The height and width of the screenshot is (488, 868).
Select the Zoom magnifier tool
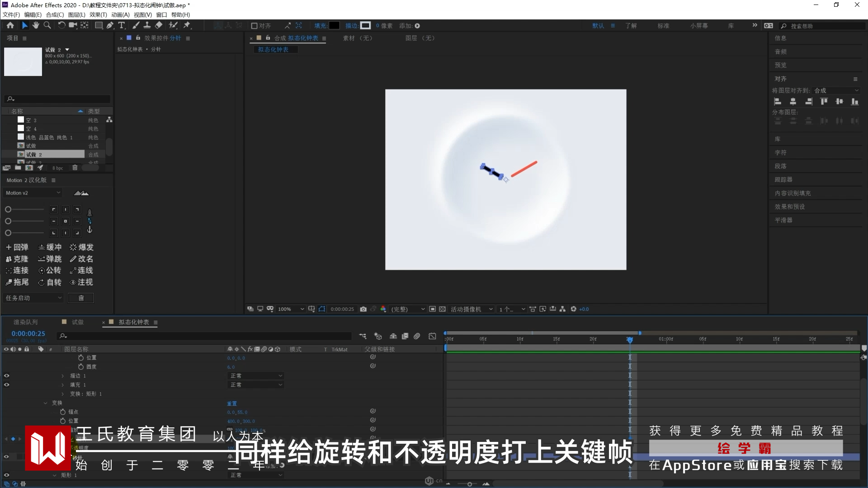47,26
